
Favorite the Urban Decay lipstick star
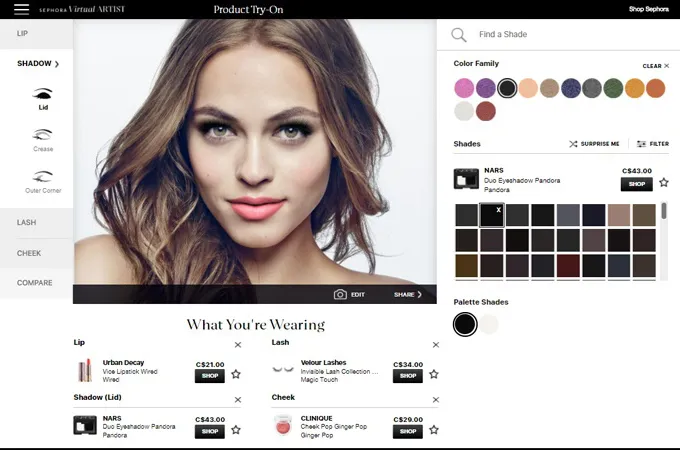pyautogui.click(x=236, y=374)
